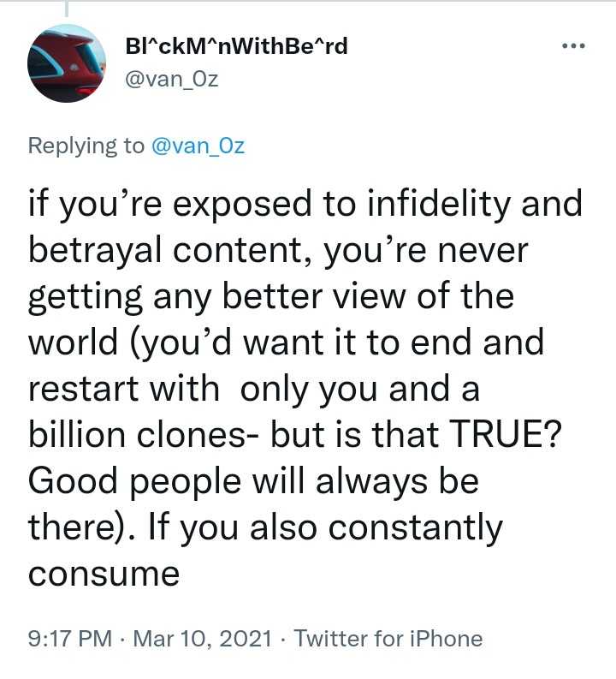Click the gray "Replying to" label
Viewport: 616px width, 679px height.
pos(86,146)
